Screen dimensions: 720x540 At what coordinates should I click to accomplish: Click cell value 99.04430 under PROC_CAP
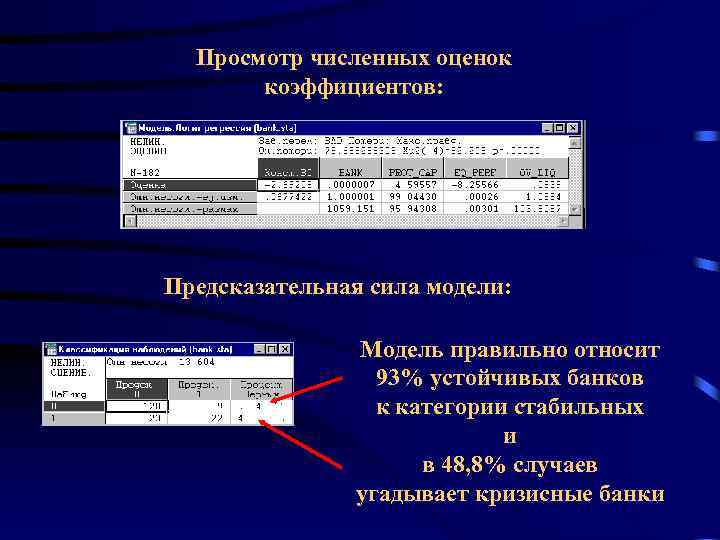point(413,197)
